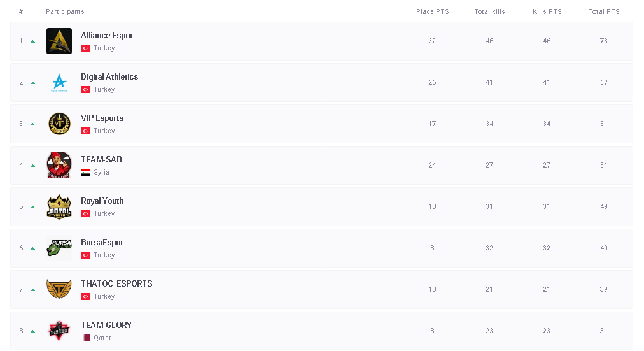Click Qatar flag under TEAM-GLORY

(x=85, y=338)
